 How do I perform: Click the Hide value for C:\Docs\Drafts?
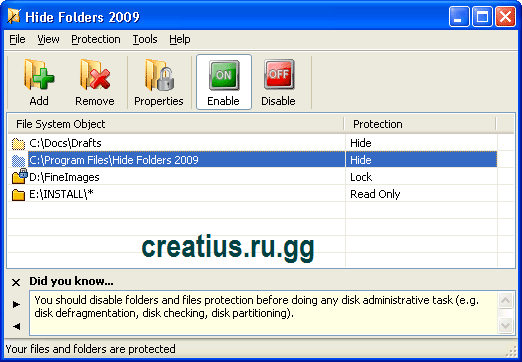(361, 143)
